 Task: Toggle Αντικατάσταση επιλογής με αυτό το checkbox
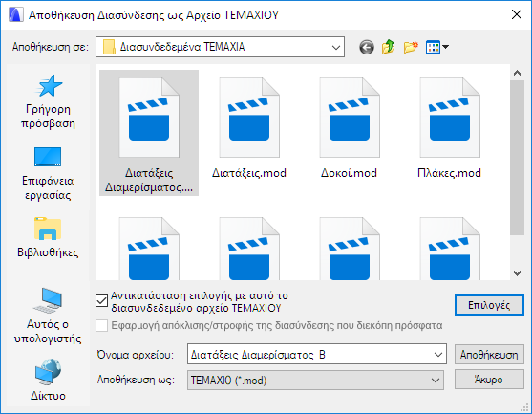pyautogui.click(x=101, y=301)
